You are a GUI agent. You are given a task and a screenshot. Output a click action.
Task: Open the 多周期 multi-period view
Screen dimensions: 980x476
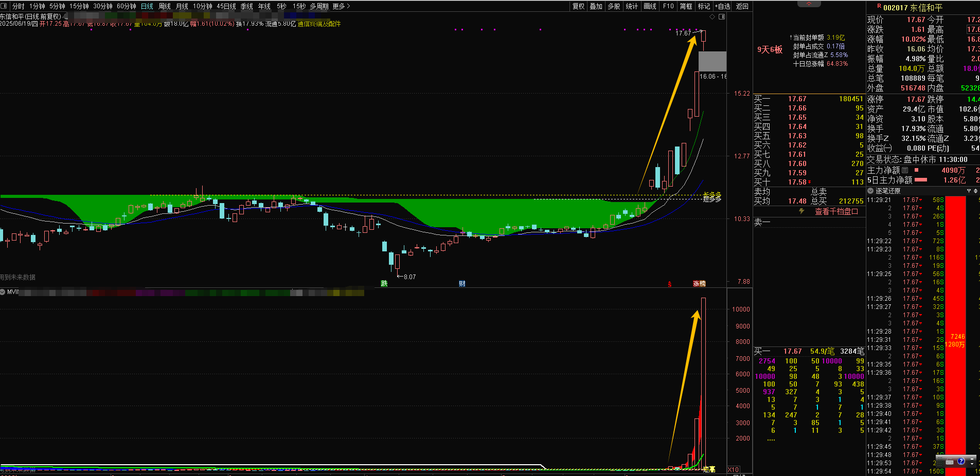tap(319, 6)
